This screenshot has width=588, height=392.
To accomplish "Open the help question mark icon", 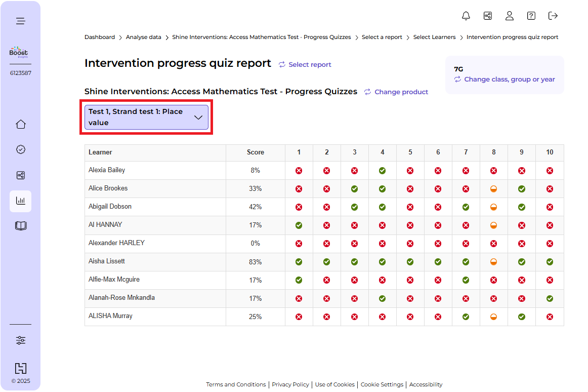I will (531, 16).
